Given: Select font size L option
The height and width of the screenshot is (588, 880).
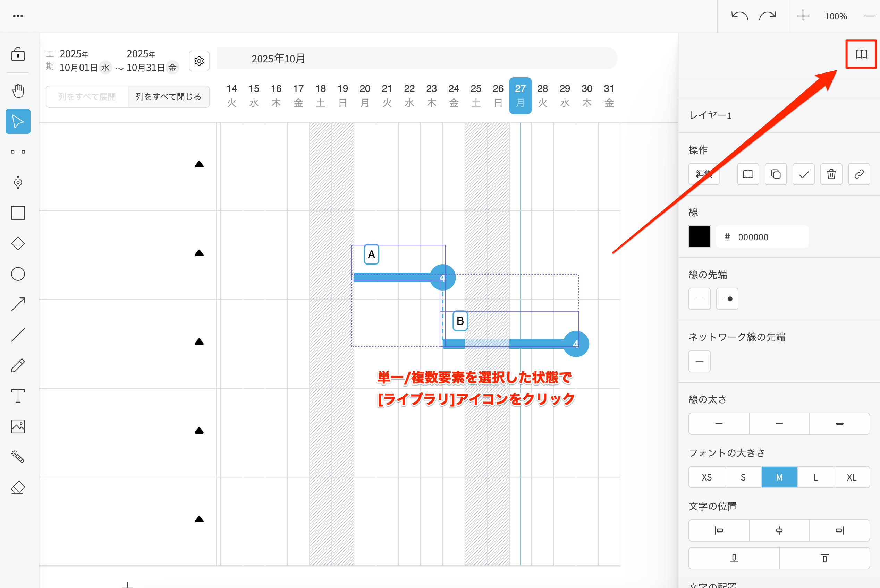Looking at the screenshot, I should point(815,477).
